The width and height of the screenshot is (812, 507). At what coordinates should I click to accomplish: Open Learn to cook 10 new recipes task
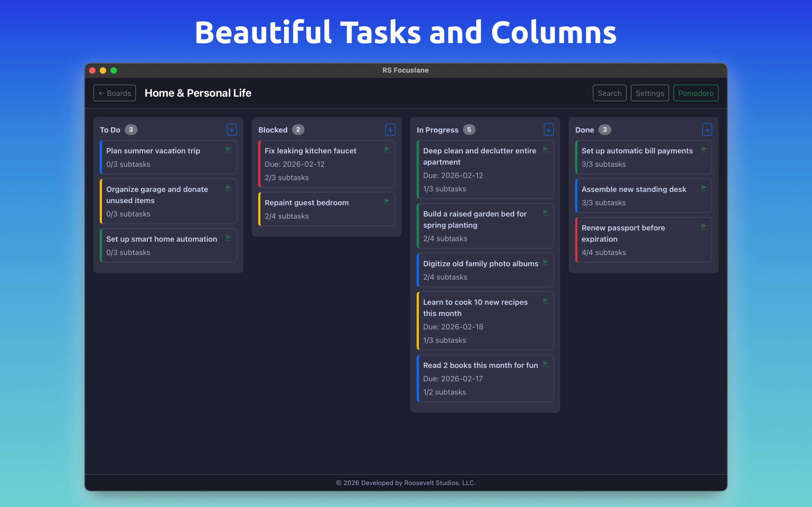tap(475, 307)
